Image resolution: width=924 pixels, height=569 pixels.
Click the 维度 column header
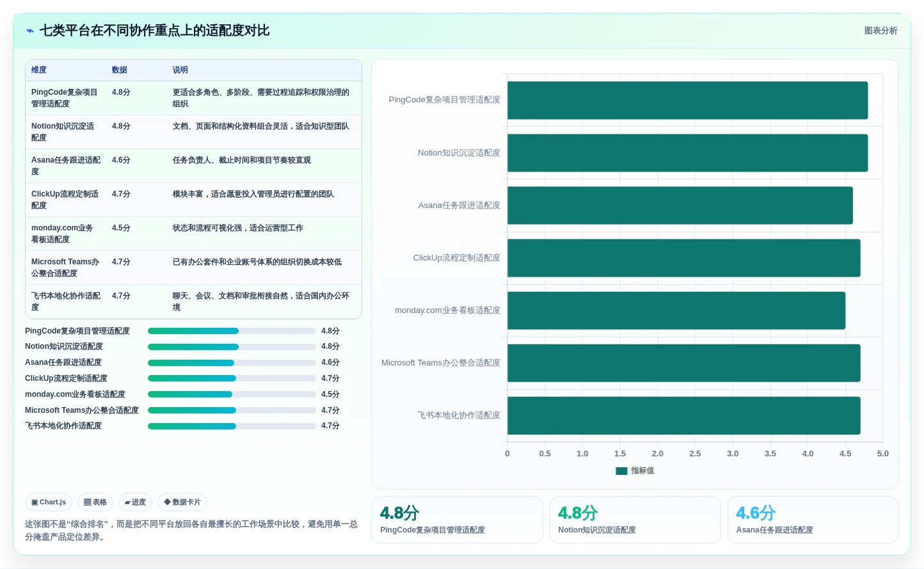[x=39, y=70]
